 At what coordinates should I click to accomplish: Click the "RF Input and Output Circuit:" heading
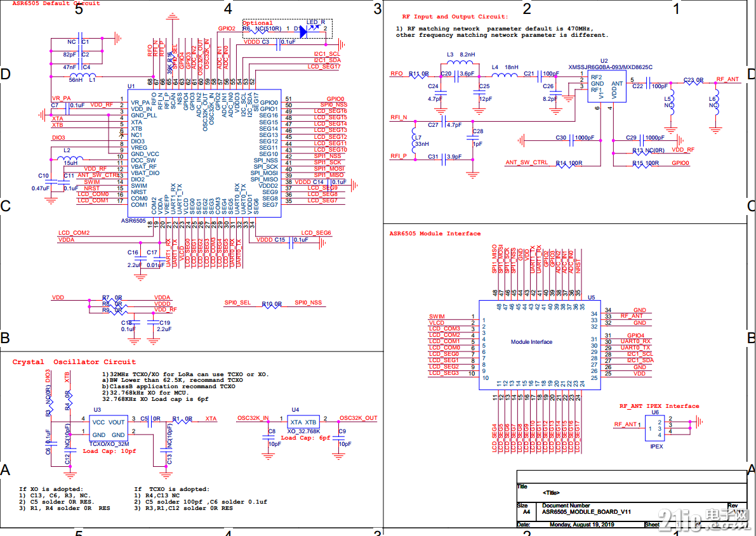454,17
